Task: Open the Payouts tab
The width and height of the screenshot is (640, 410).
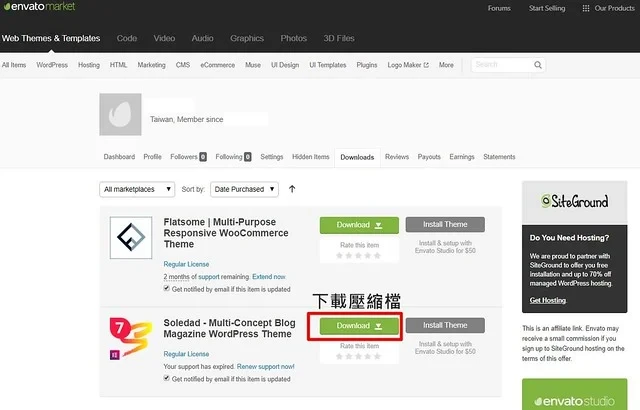Action: (429, 157)
